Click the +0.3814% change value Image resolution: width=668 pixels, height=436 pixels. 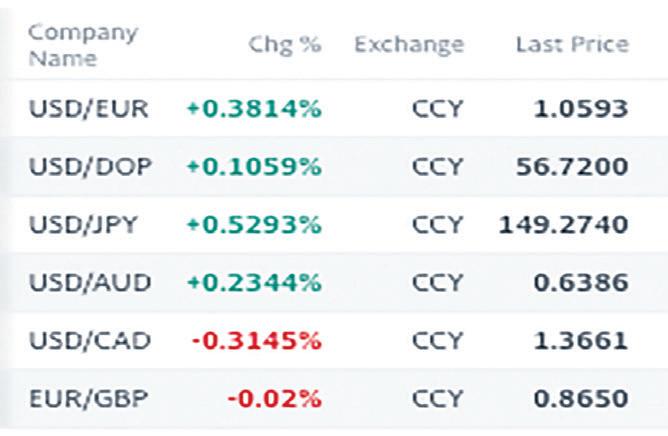click(x=254, y=107)
